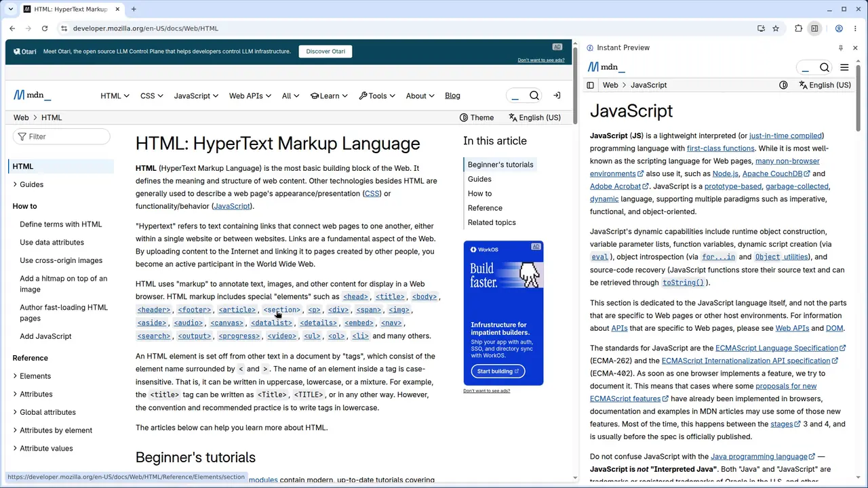Jump to Related topics in article outline
Screen dimensions: 868x488
point(492,222)
